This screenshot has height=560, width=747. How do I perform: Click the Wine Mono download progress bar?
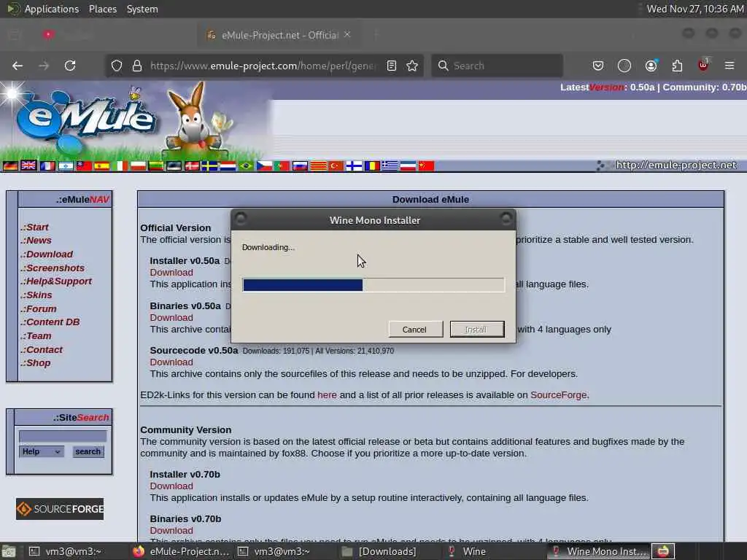(373, 285)
